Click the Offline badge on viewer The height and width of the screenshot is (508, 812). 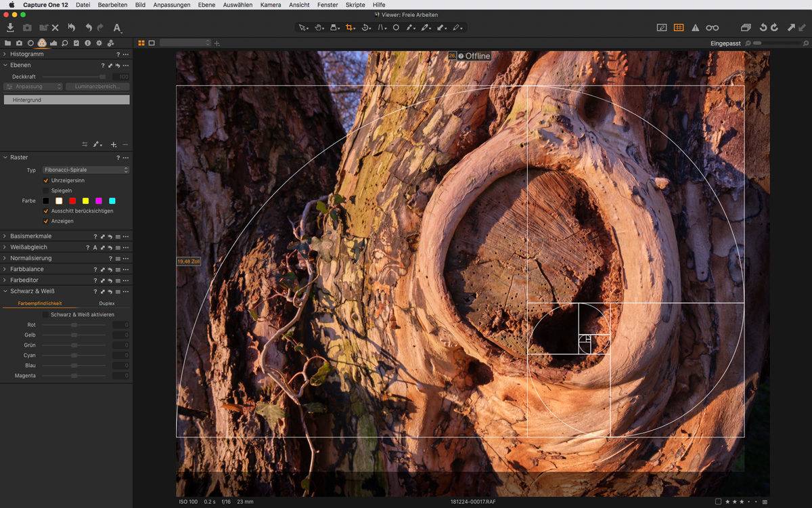pyautogui.click(x=470, y=56)
